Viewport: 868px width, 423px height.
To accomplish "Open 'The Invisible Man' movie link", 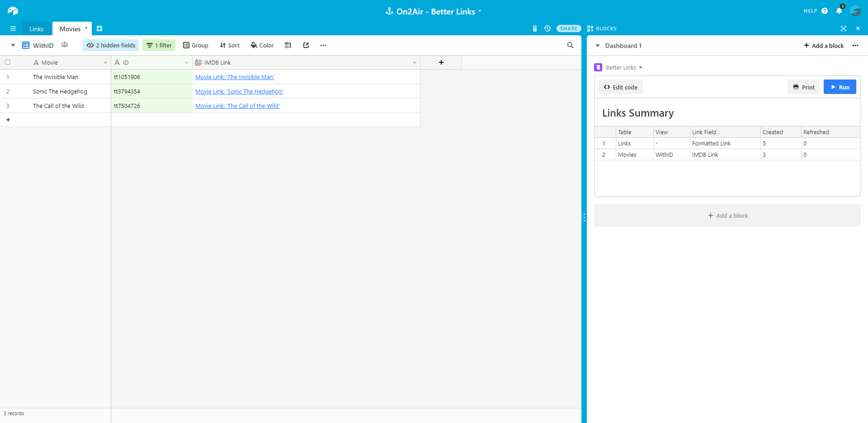I will click(x=234, y=77).
